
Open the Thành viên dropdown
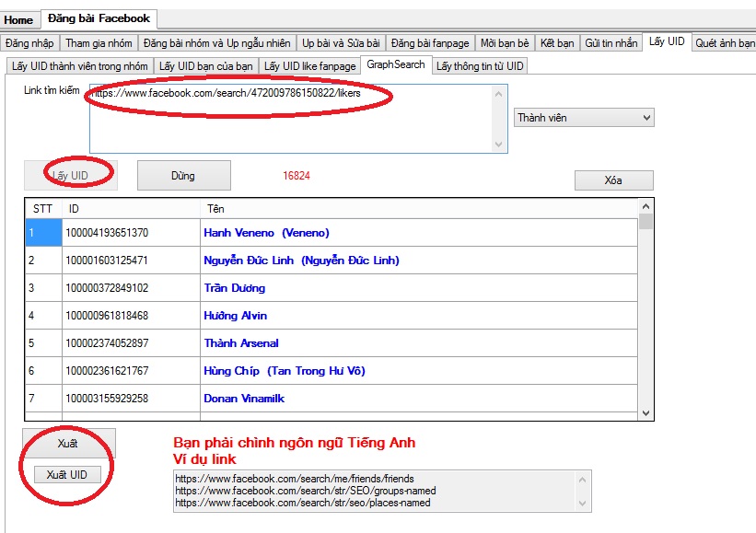[584, 118]
